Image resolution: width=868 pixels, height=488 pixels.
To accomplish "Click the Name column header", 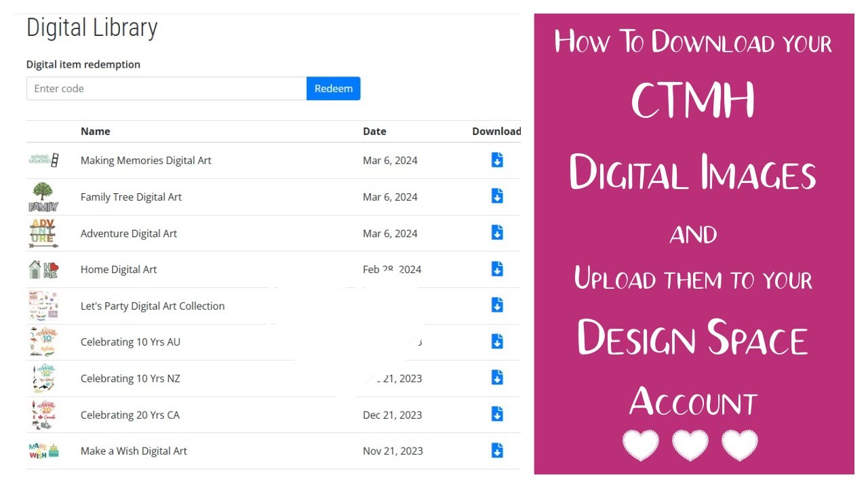I will 95,131.
